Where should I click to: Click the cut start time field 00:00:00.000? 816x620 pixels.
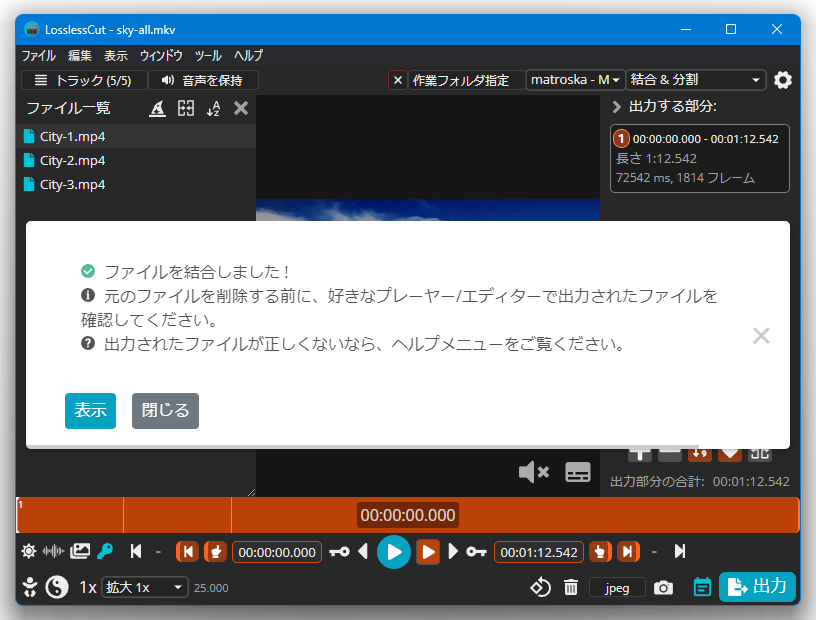coord(277,552)
